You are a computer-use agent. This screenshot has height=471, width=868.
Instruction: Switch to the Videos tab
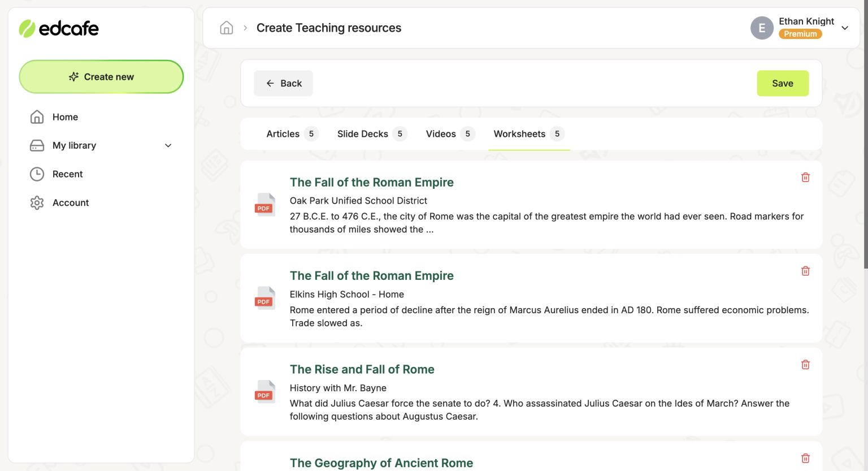(450, 134)
